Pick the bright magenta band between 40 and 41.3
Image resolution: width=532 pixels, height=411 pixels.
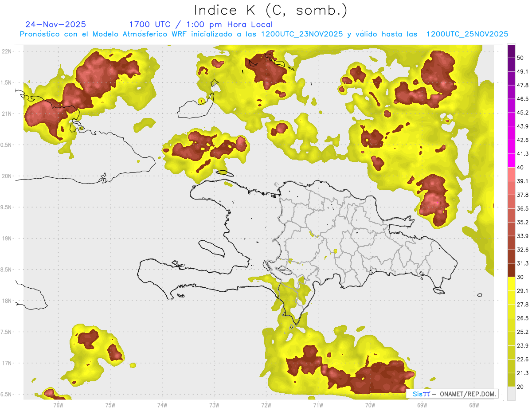(511, 160)
